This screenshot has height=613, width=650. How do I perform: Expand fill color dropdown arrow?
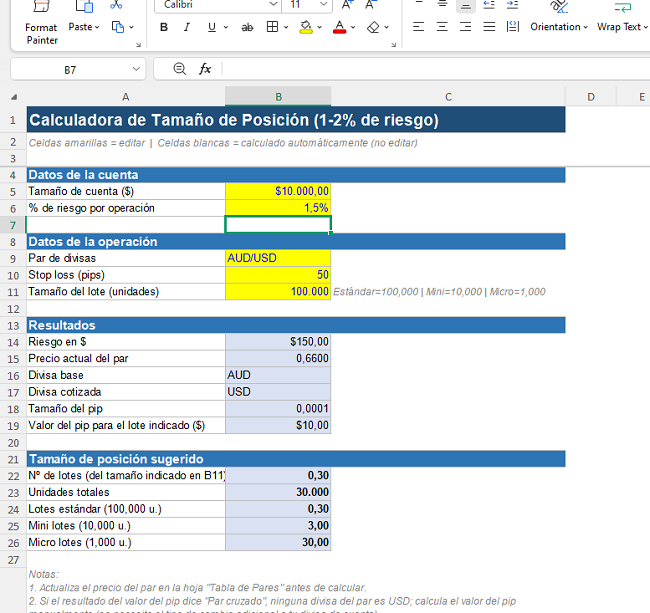[x=320, y=27]
